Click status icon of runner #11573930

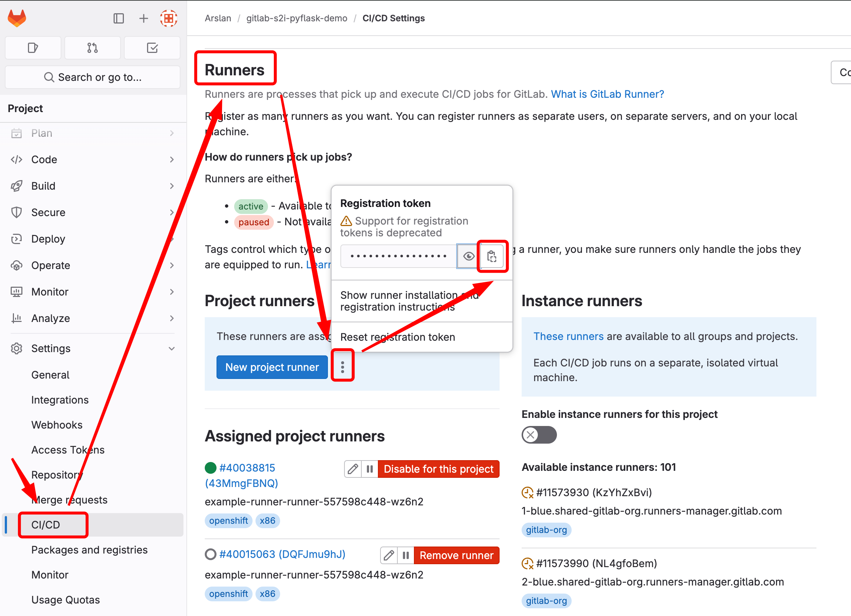[528, 492]
